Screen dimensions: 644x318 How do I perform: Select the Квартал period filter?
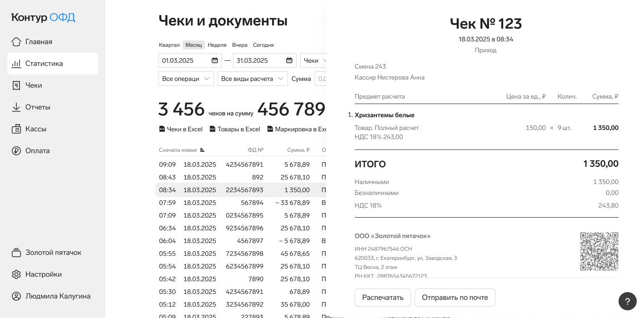(169, 45)
